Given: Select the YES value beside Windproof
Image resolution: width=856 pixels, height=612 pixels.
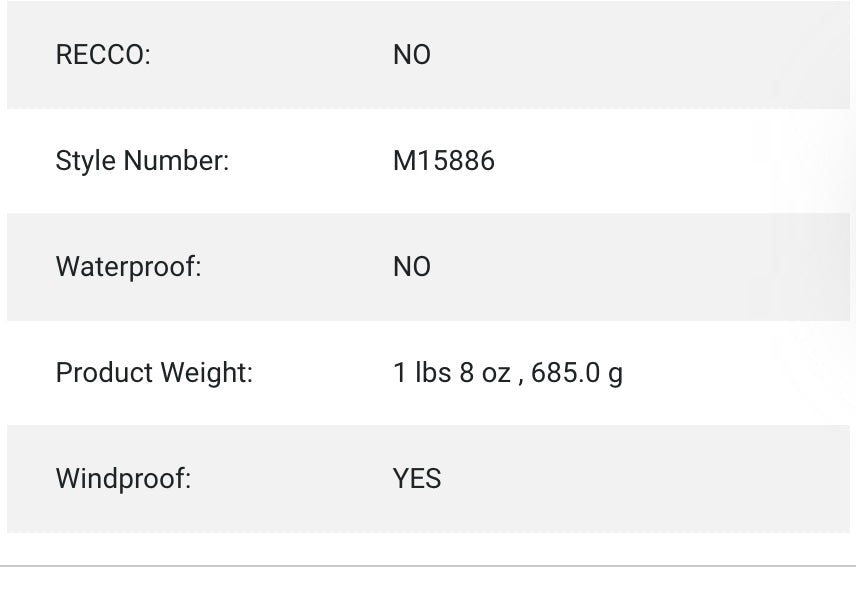Looking at the screenshot, I should (x=416, y=479).
